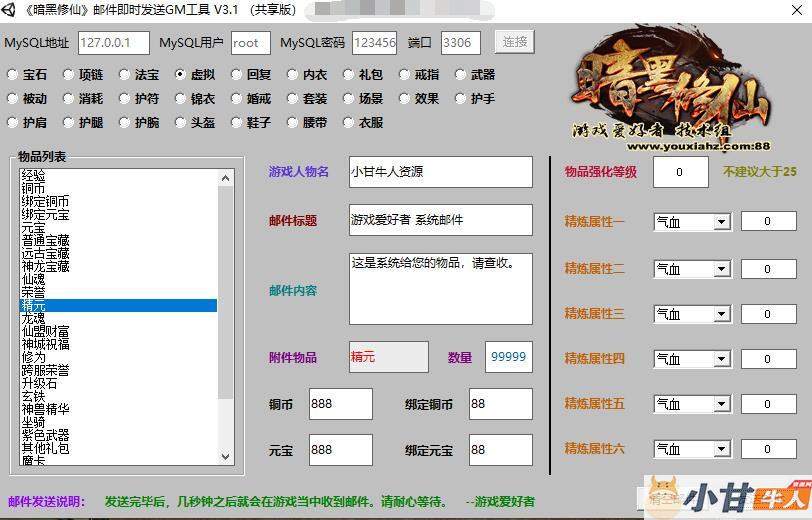
Task: Click the MySQL地址 input field
Action: coord(113,43)
